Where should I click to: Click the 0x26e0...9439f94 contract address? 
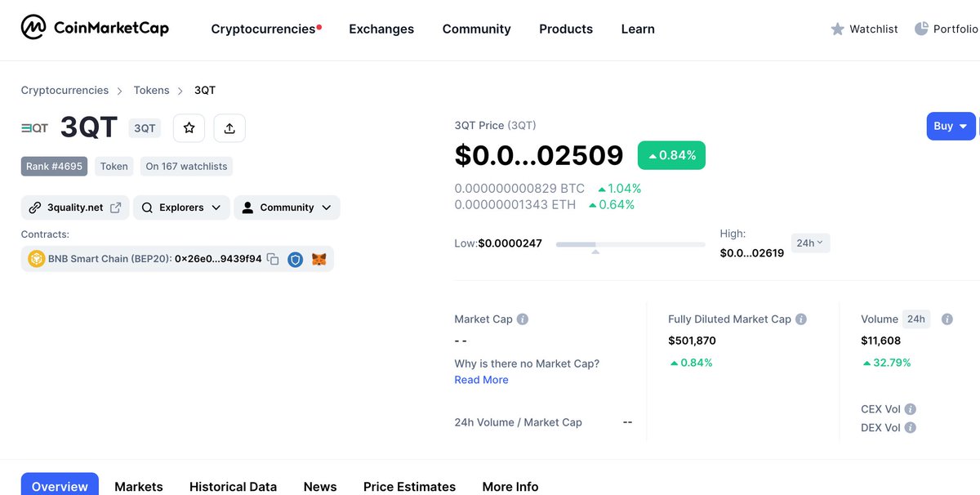click(x=218, y=259)
